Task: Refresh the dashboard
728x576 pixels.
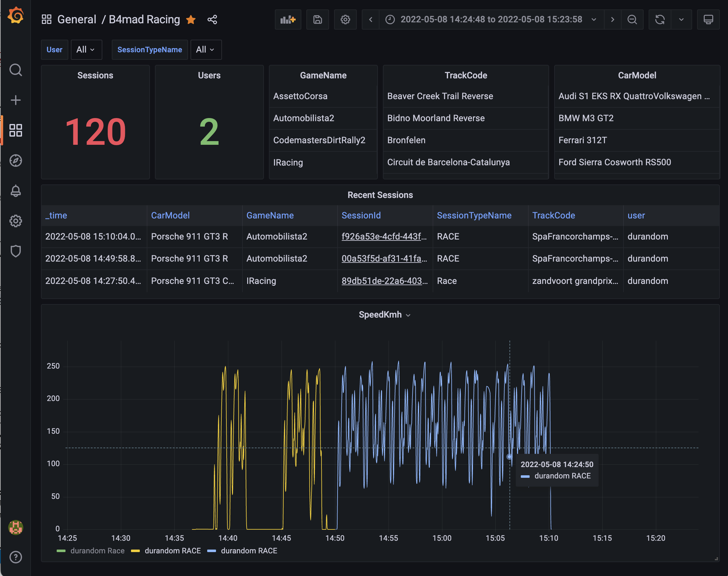Action: pos(660,20)
